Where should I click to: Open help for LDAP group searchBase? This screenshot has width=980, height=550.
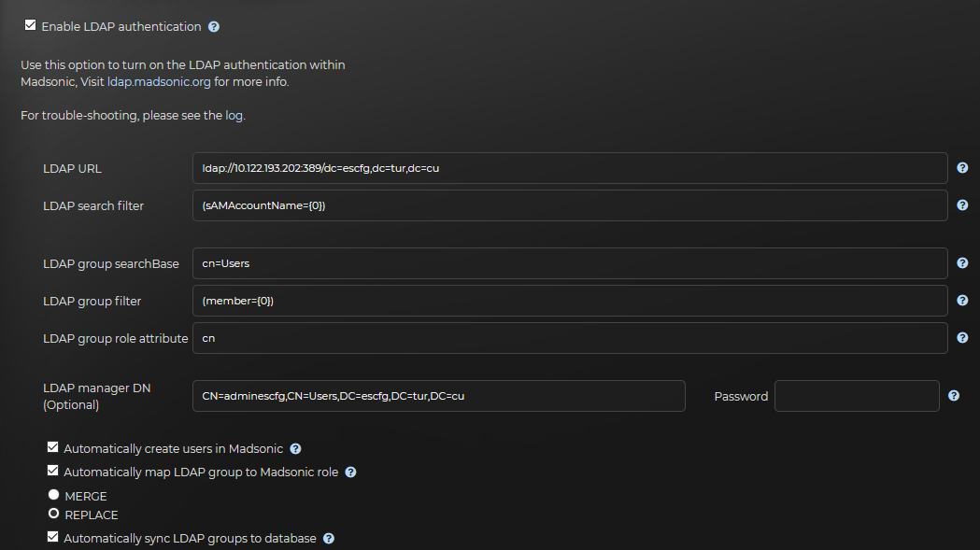pos(962,263)
